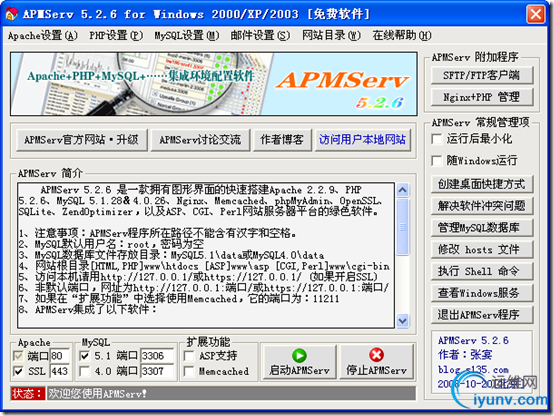Open the 邮件设置(S) menu
The height and width of the screenshot is (416, 554).
coord(260,35)
